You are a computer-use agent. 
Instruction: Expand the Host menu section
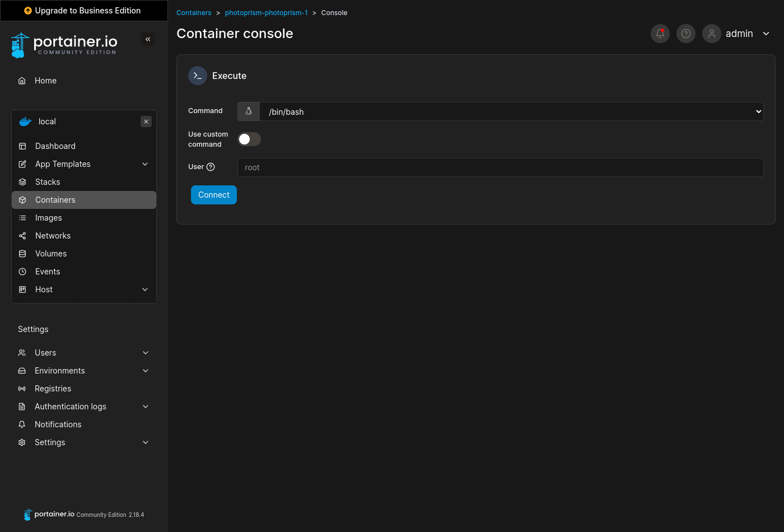tap(145, 290)
